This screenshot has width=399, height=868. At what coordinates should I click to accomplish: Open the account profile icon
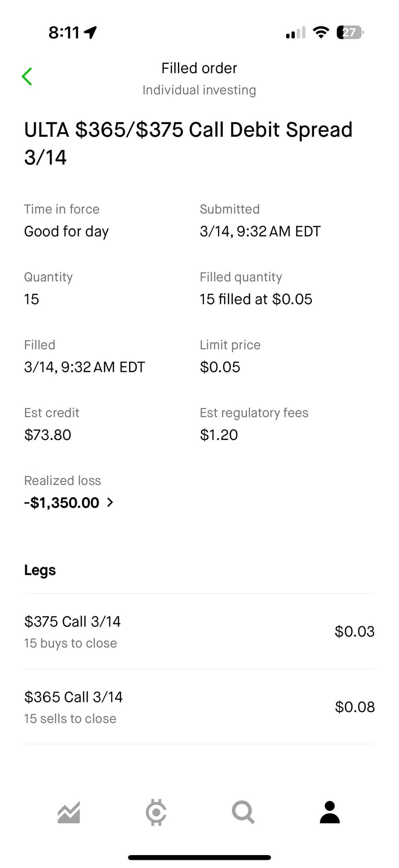coord(330,813)
